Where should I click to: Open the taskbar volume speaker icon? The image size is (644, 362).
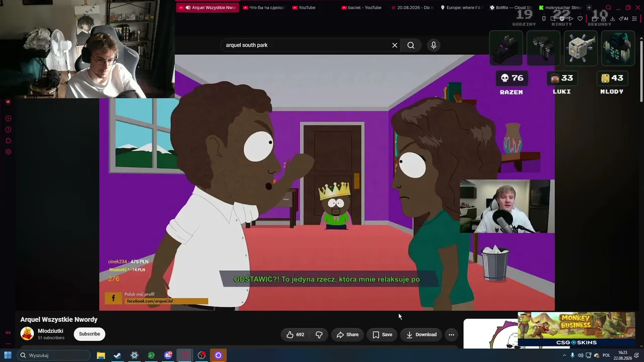pos(580,355)
